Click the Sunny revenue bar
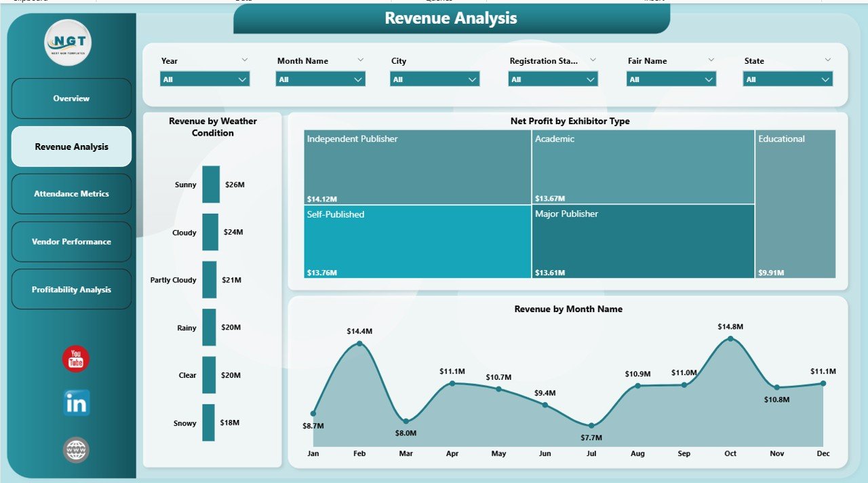 211,185
